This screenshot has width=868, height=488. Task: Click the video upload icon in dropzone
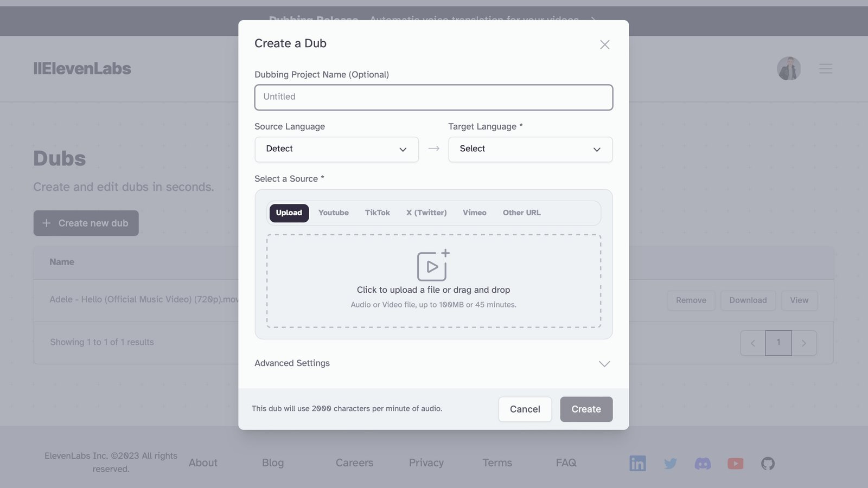point(433,265)
